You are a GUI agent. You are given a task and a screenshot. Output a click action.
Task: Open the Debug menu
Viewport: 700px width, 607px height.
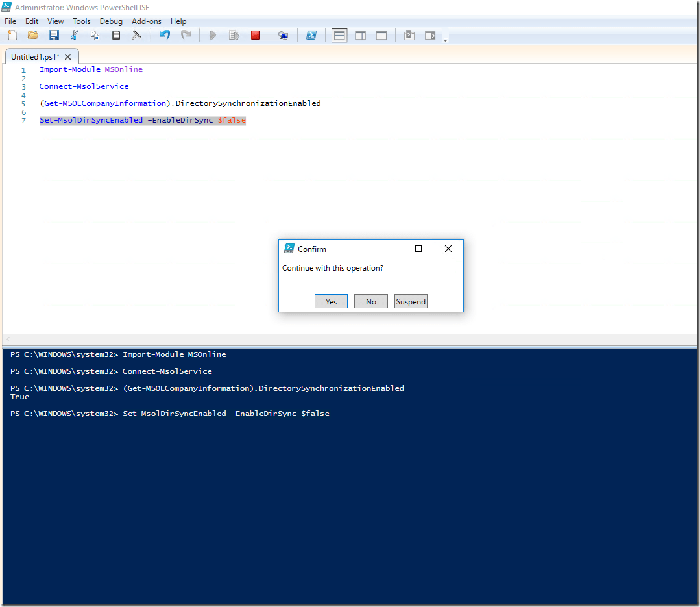(111, 21)
